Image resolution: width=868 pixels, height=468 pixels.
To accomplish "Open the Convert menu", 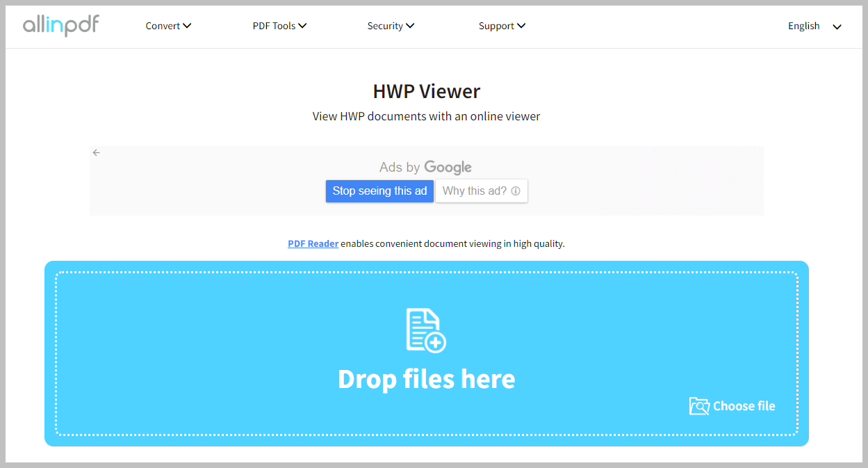I will click(x=168, y=26).
